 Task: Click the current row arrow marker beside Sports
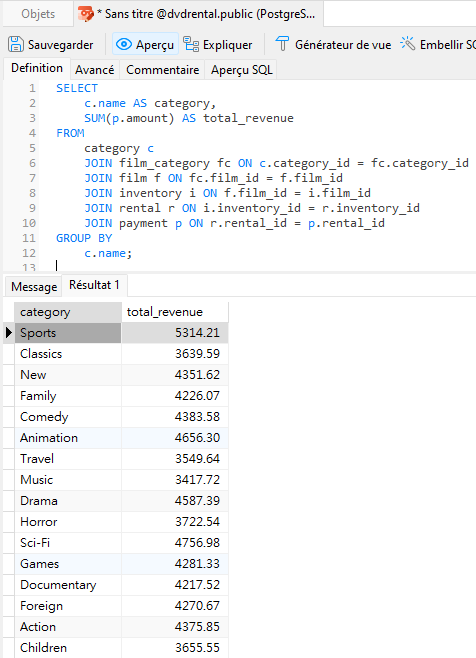pyautogui.click(x=9, y=333)
